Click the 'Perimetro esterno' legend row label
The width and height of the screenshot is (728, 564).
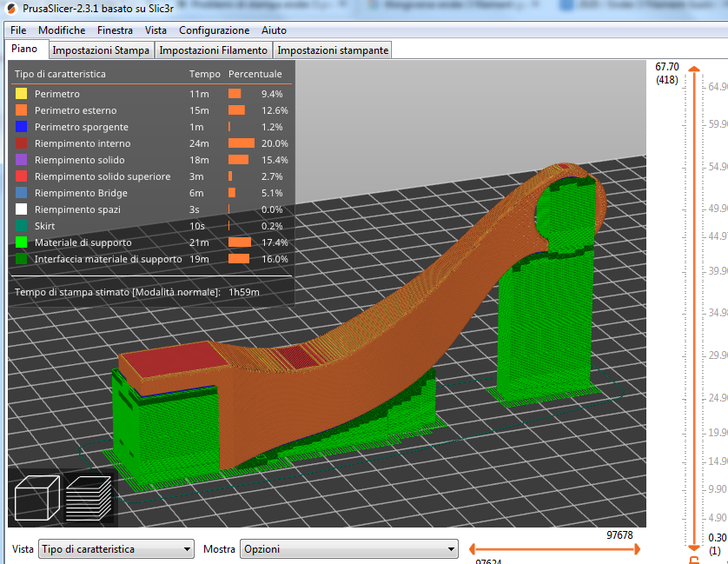[x=76, y=110]
